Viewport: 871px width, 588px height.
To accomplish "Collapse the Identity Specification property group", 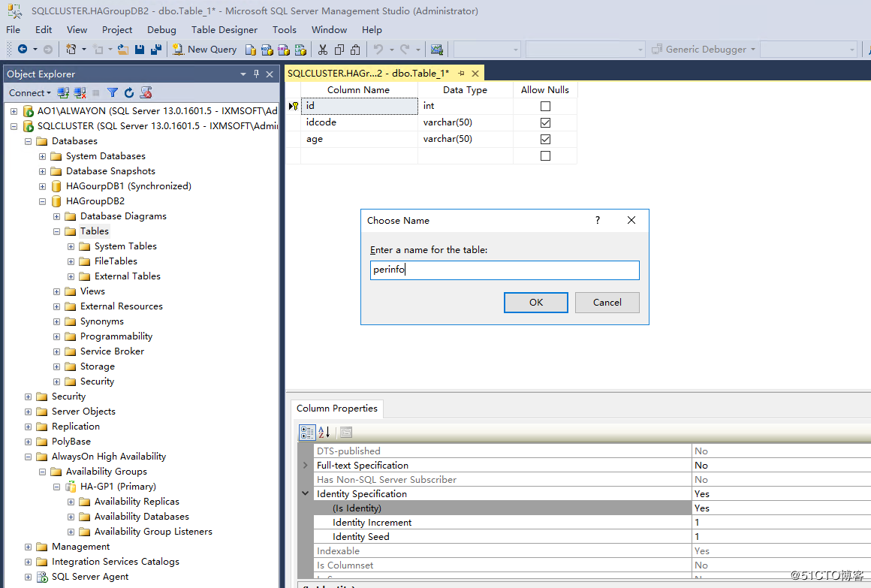I will pyautogui.click(x=305, y=493).
